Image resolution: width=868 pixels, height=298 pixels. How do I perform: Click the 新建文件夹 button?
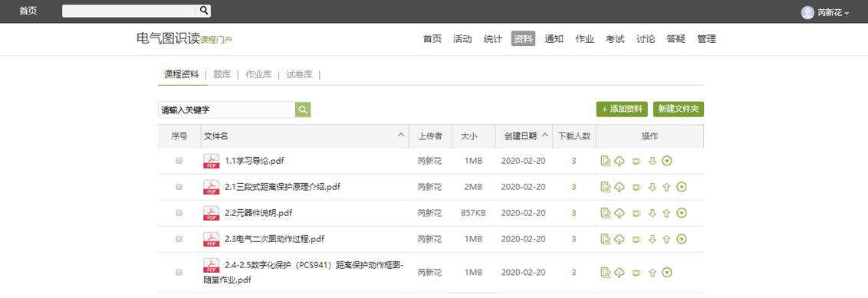[678, 110]
